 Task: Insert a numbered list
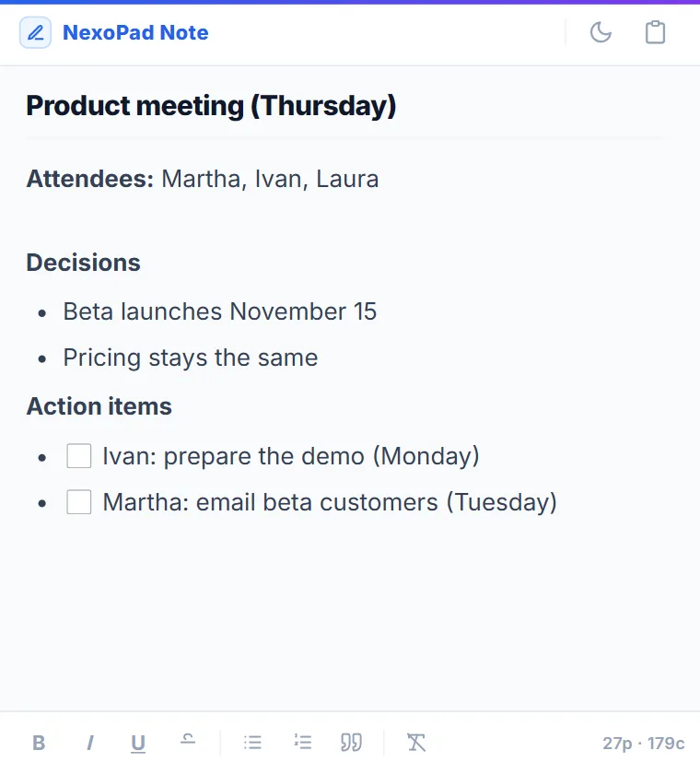pyautogui.click(x=302, y=743)
